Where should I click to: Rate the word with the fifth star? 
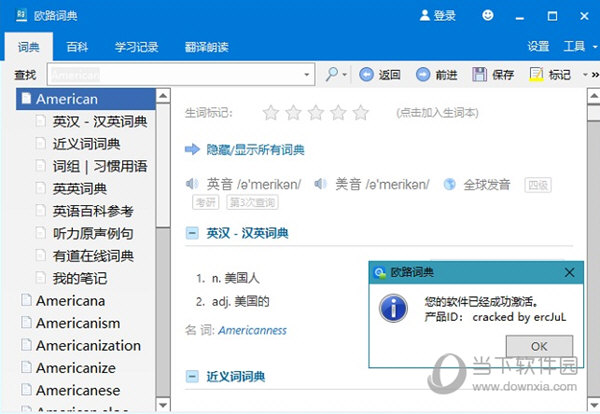(x=360, y=112)
